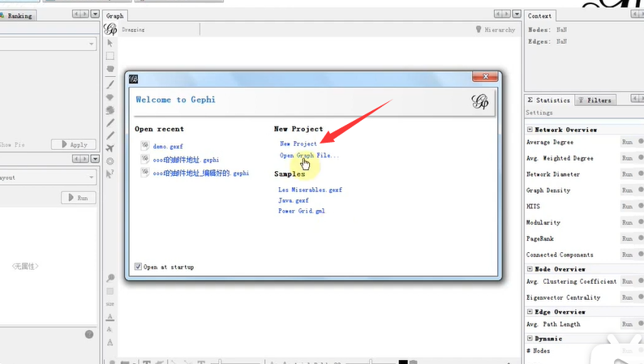Select the edit arrow with question mark

[110, 174]
